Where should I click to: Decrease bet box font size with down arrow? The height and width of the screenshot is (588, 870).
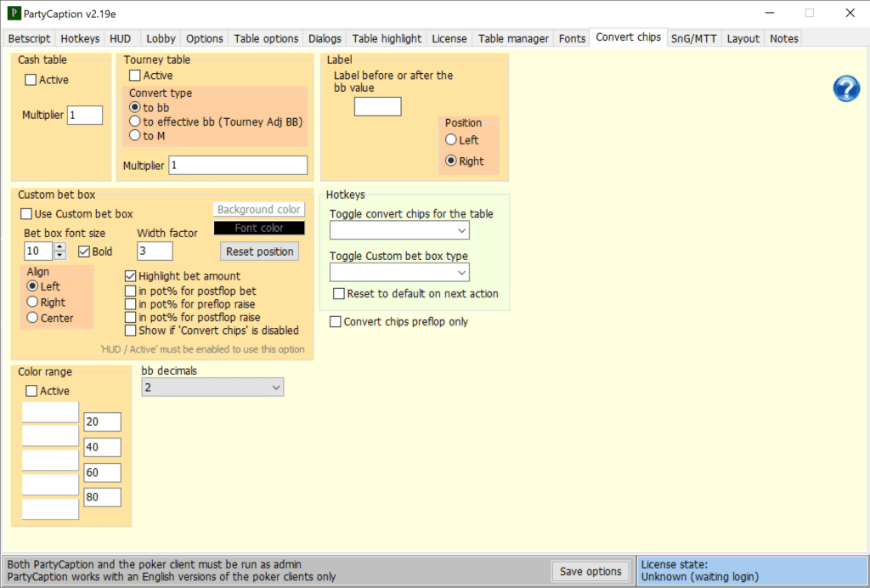tap(60, 255)
